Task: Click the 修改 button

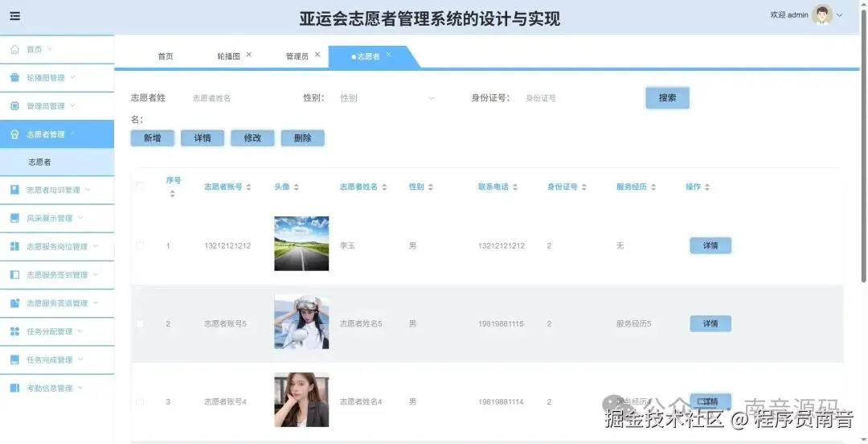Action: tap(252, 138)
